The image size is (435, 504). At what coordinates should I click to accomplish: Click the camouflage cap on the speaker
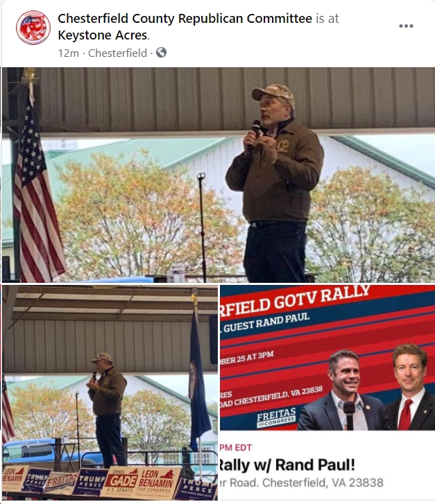[x=273, y=93]
